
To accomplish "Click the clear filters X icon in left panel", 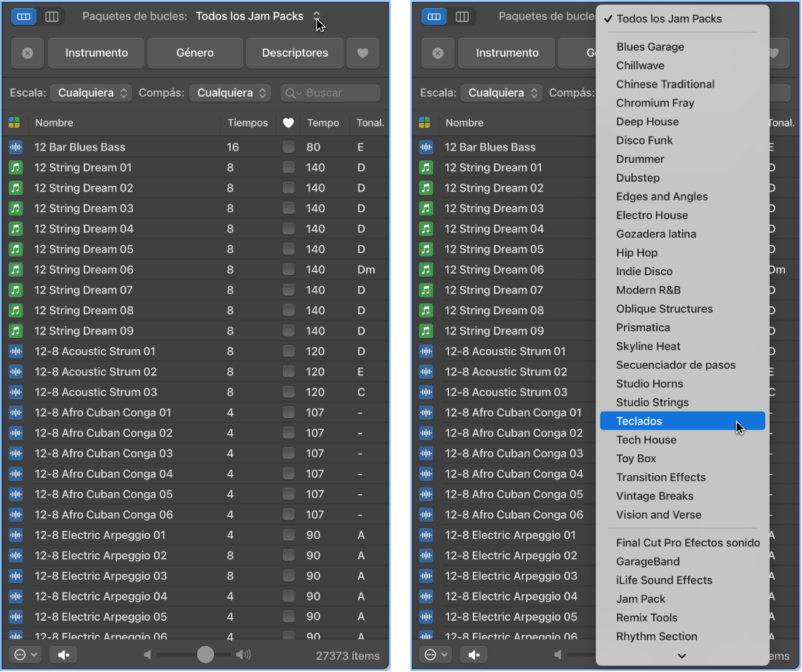I will 28,53.
